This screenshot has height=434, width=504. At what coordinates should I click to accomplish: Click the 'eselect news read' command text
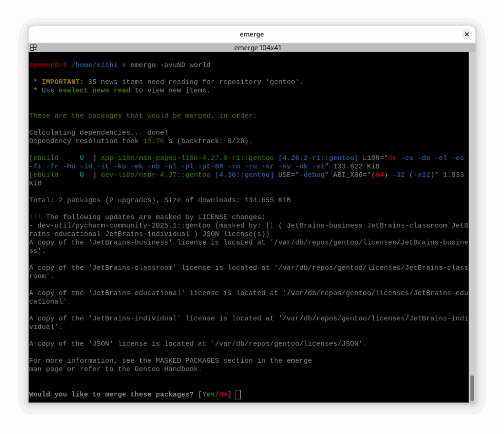(x=94, y=91)
